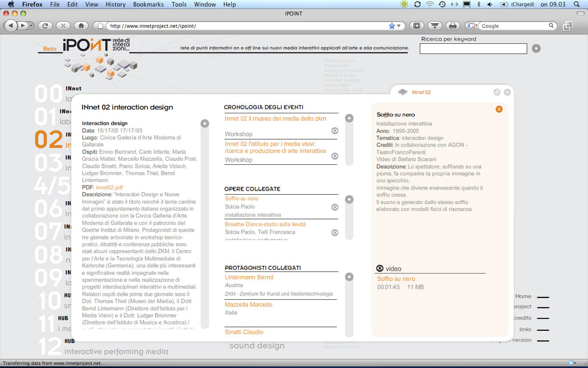This screenshot has width=588, height=368.
Task: Click the description text scrollbar handle
Action: pos(204,124)
